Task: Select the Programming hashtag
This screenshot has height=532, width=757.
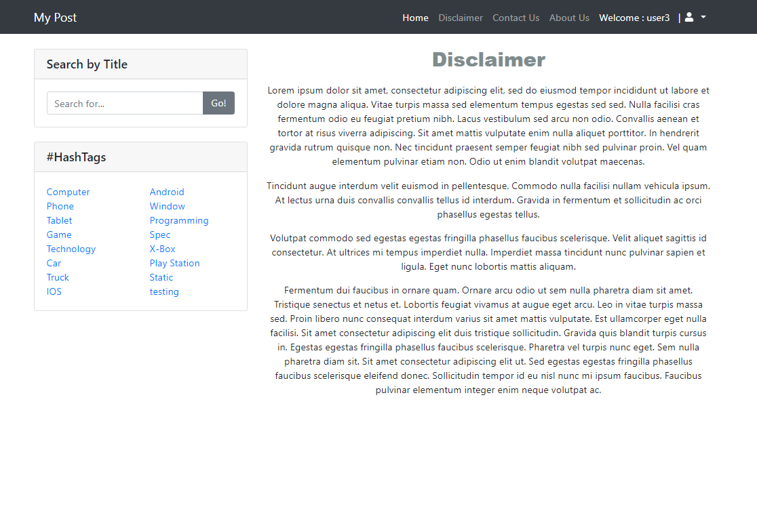Action: [178, 220]
